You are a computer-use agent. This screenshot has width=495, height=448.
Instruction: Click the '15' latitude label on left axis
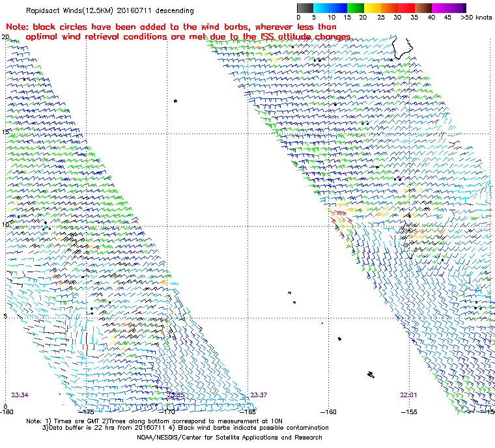[x=5, y=132]
